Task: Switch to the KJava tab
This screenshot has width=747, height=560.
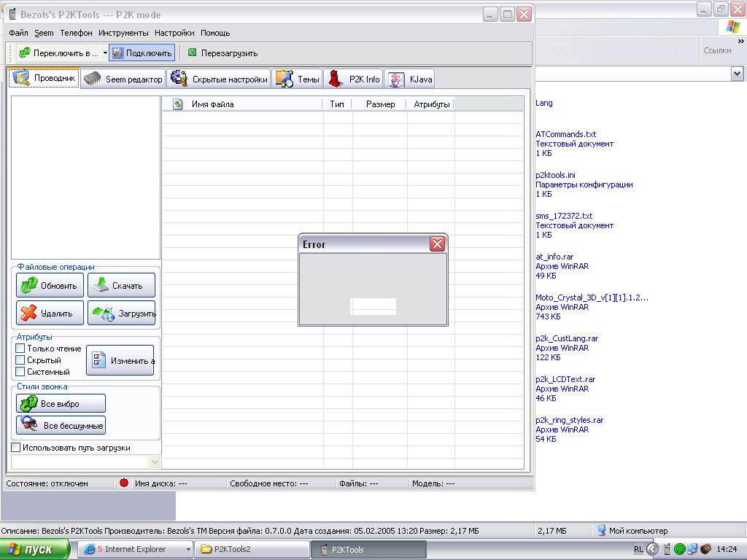Action: 410,79
